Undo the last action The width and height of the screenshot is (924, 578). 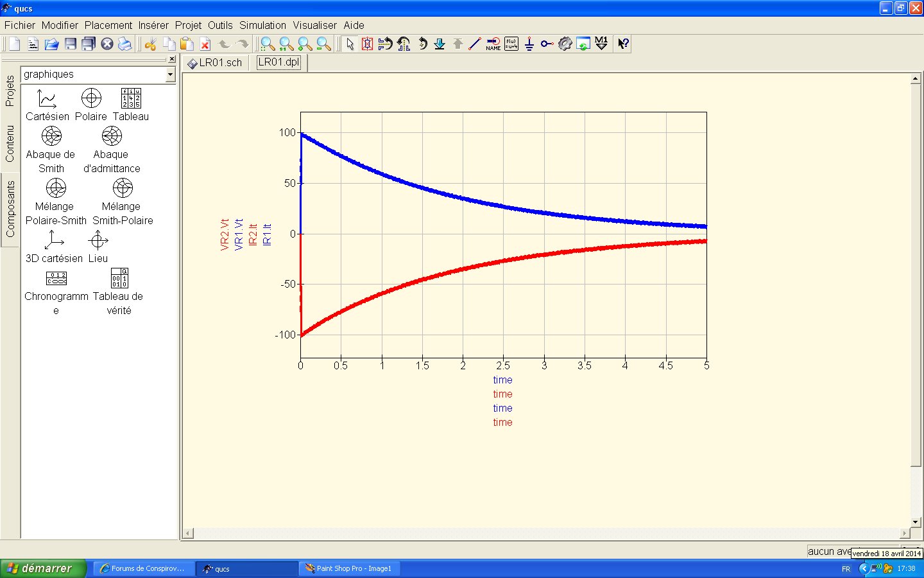pyautogui.click(x=224, y=44)
